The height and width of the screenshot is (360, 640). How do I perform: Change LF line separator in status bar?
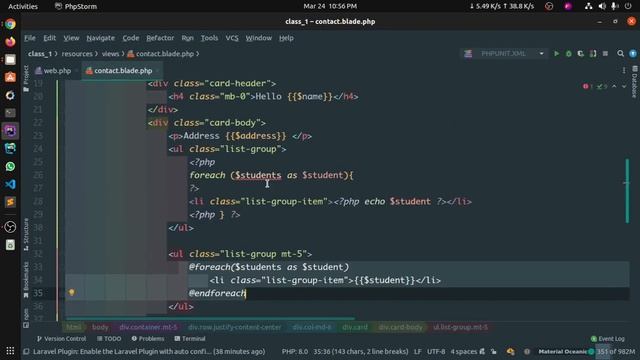(418, 351)
